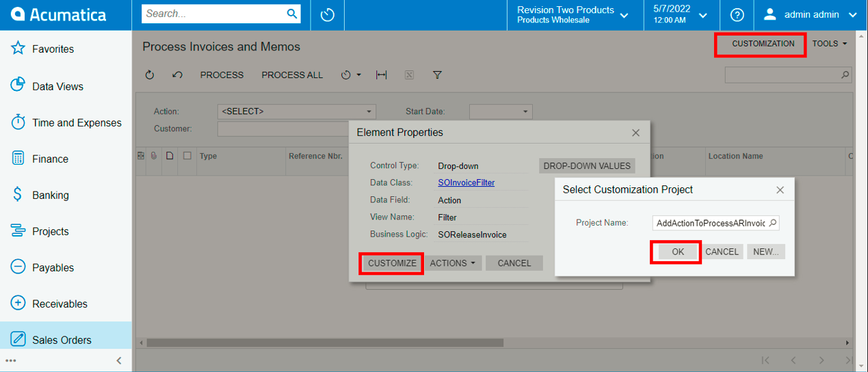This screenshot has width=868, height=372.
Task: Collapse the sidebar navigation panel
Action: pos(119,360)
